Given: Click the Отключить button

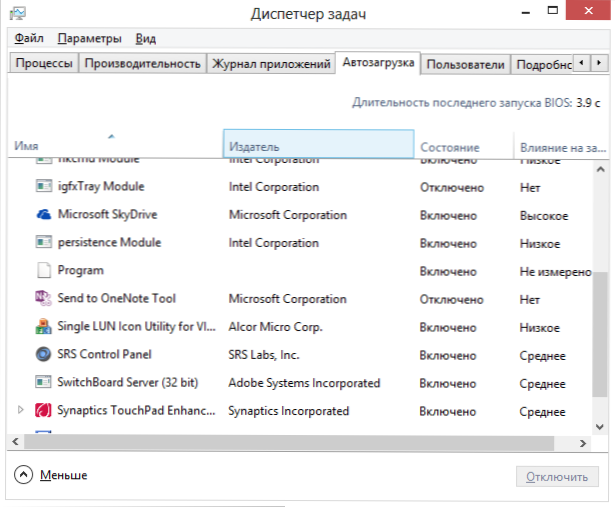Looking at the screenshot, I should coord(557,476).
